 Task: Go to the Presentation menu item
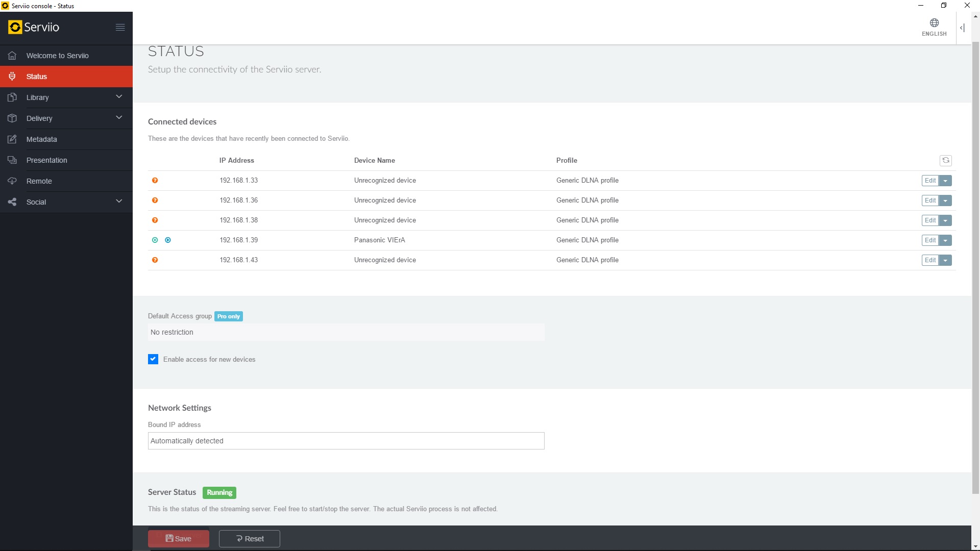coord(47,160)
